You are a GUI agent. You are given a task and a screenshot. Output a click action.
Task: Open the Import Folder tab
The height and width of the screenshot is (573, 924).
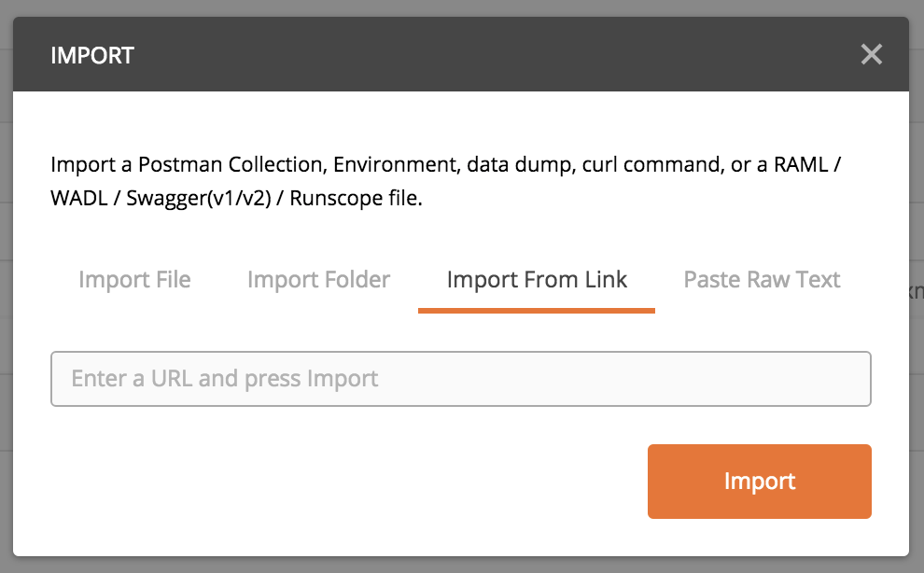[318, 280]
